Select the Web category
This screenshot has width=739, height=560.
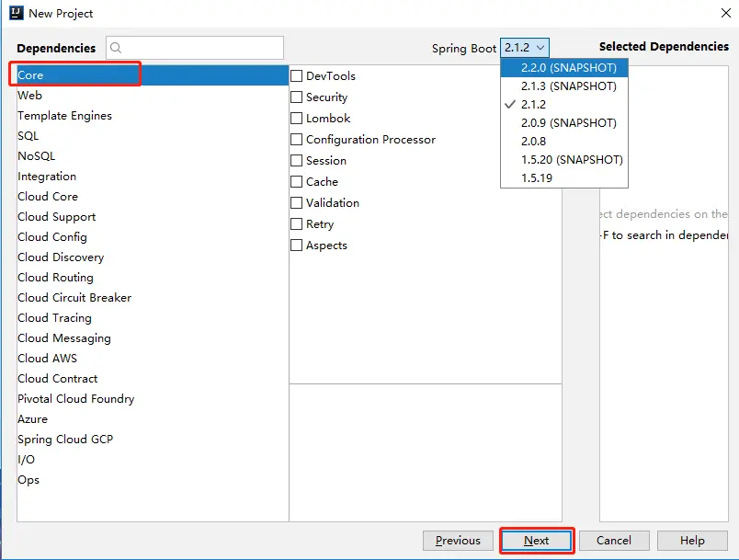153,96
